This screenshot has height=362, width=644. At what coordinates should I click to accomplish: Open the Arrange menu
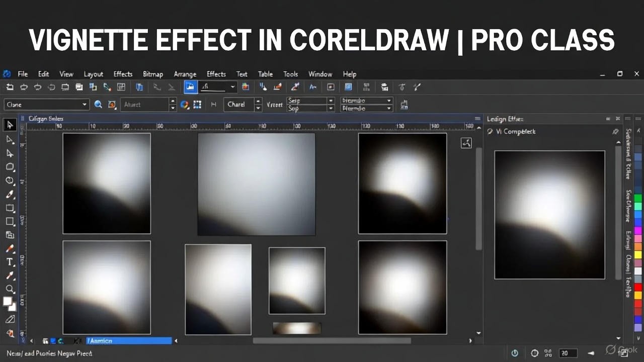pyautogui.click(x=185, y=74)
